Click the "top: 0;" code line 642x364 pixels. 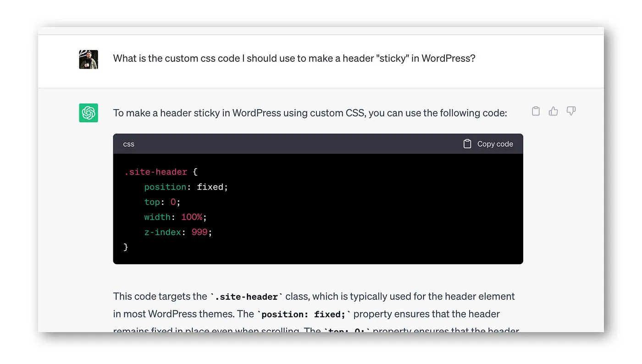pyautogui.click(x=162, y=202)
